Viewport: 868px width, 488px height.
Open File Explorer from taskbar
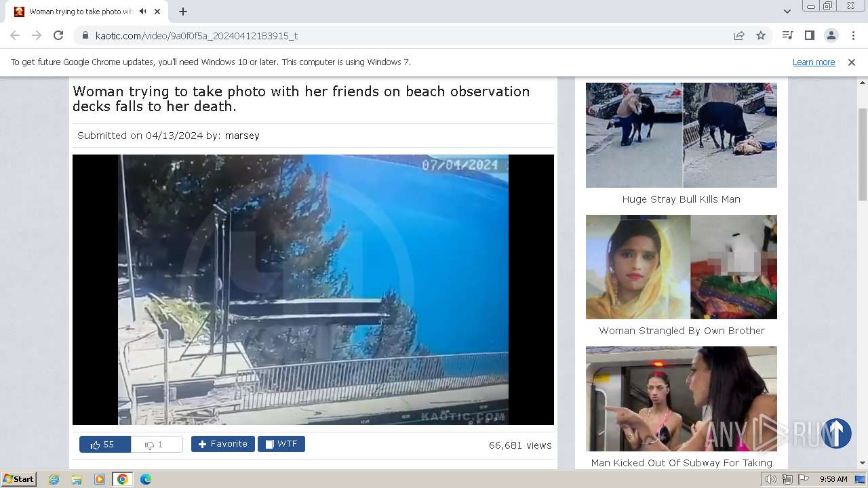pyautogui.click(x=77, y=479)
